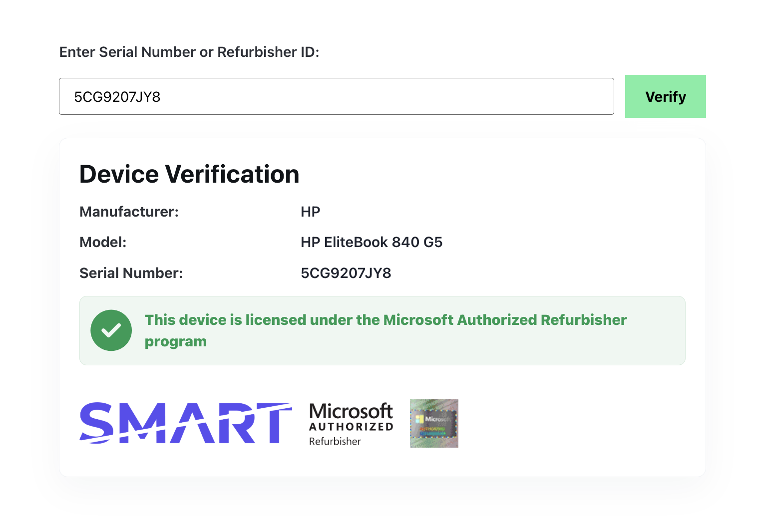757x532 pixels.
Task: Open the Microsoft hologram sticker image
Action: (433, 423)
